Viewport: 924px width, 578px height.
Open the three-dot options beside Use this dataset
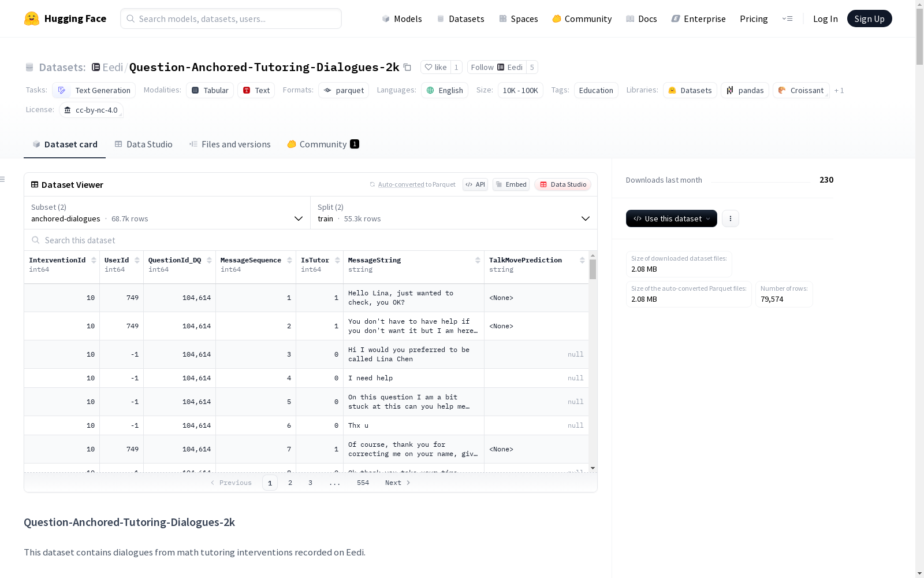(731, 218)
